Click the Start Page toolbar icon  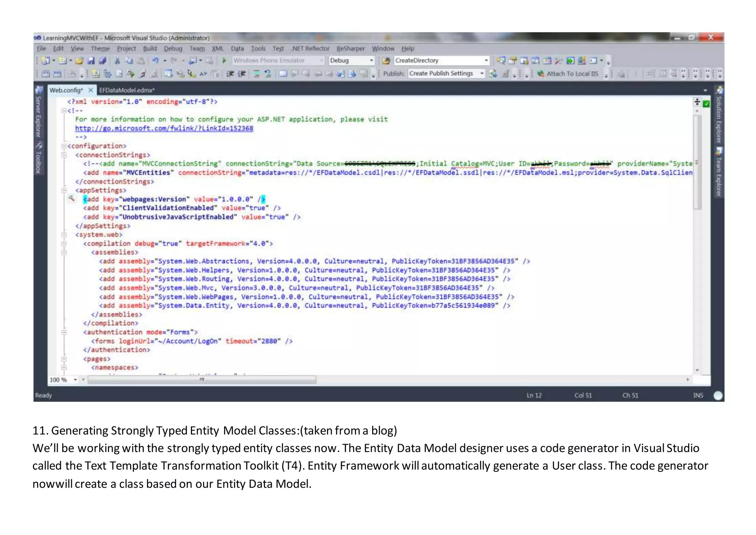tap(570, 61)
